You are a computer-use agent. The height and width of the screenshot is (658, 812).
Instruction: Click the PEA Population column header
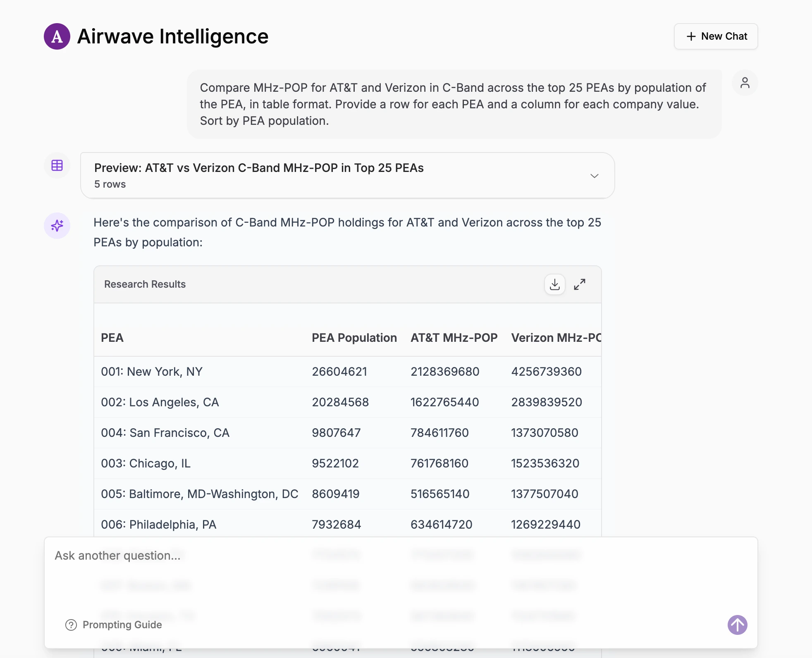click(x=354, y=338)
